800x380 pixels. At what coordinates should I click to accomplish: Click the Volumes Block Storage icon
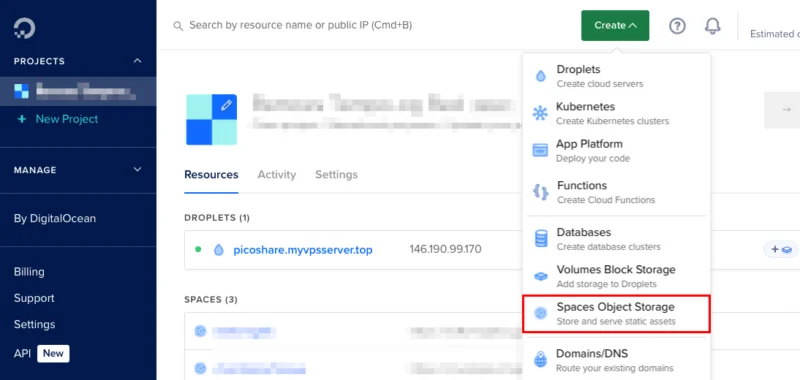click(x=540, y=276)
